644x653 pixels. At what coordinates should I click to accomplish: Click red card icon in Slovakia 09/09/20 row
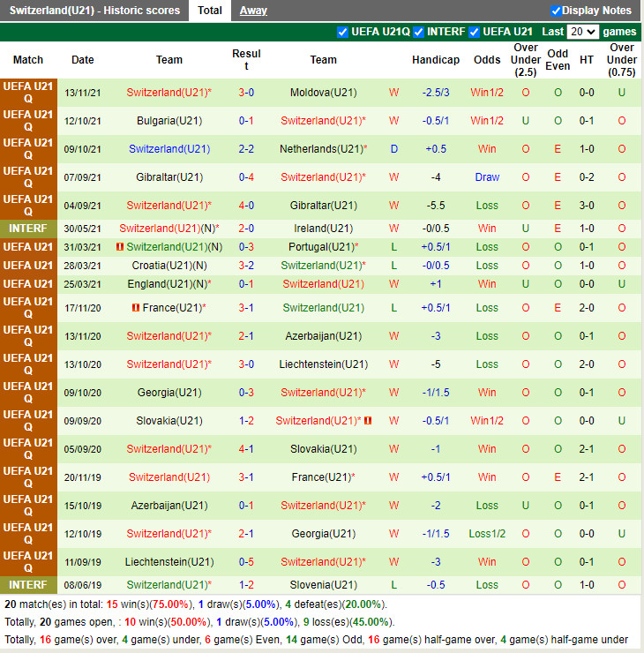click(368, 421)
